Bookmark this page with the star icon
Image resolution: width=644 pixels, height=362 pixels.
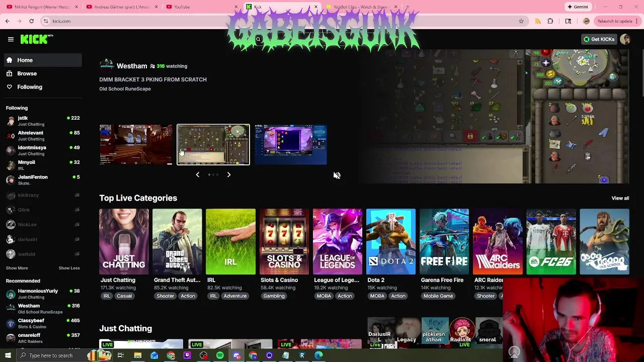pyautogui.click(x=521, y=21)
